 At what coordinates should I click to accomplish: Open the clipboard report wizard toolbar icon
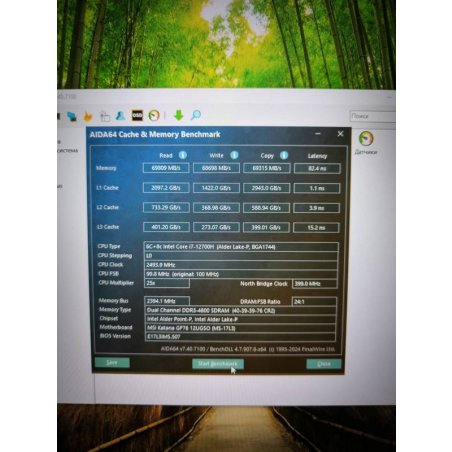105,116
